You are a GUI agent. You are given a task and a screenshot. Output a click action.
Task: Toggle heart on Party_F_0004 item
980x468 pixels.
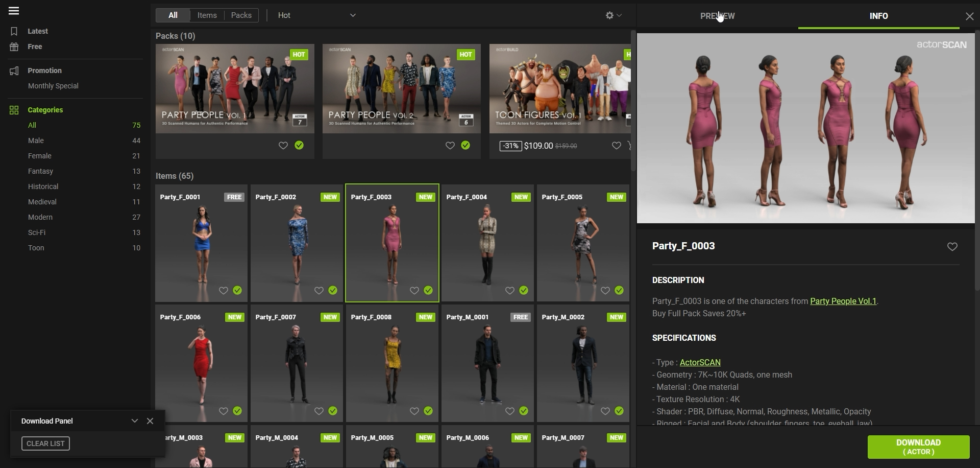point(510,291)
